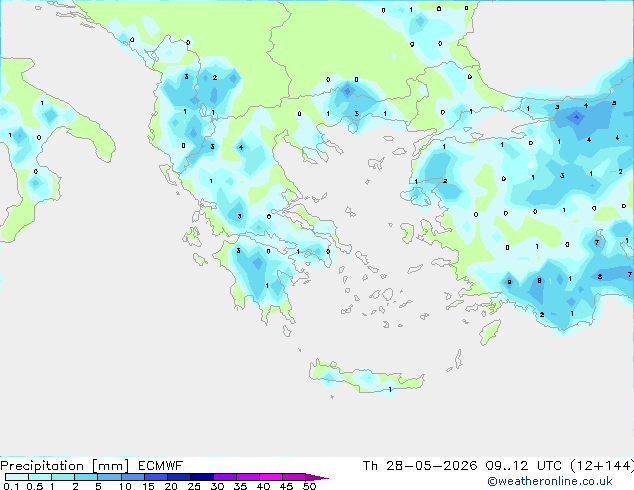Select the '09..12' time range text

507,466
